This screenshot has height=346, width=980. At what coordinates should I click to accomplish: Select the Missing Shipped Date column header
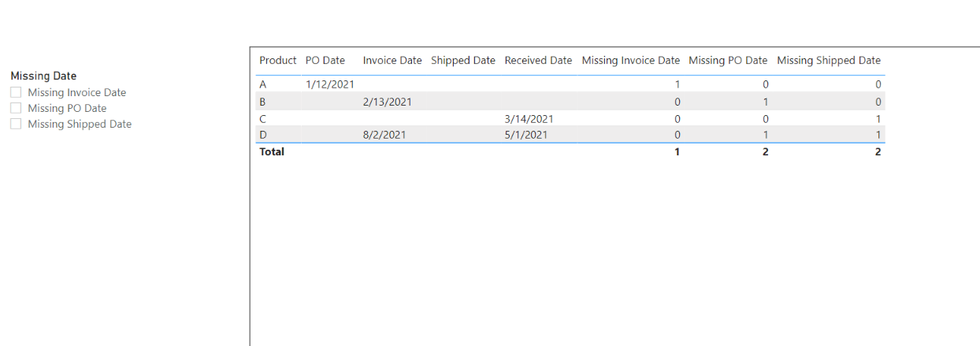tap(829, 60)
